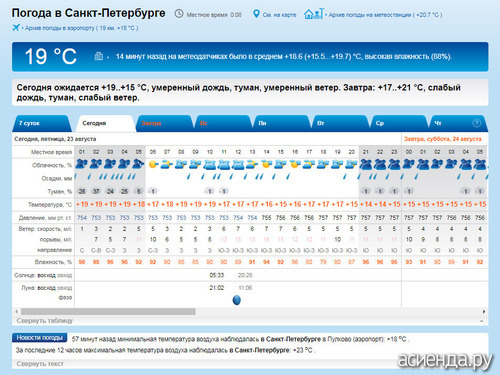500x375 pixels.
Task: Click the С-В wind direction at hour 02
Action: pos(96,250)
